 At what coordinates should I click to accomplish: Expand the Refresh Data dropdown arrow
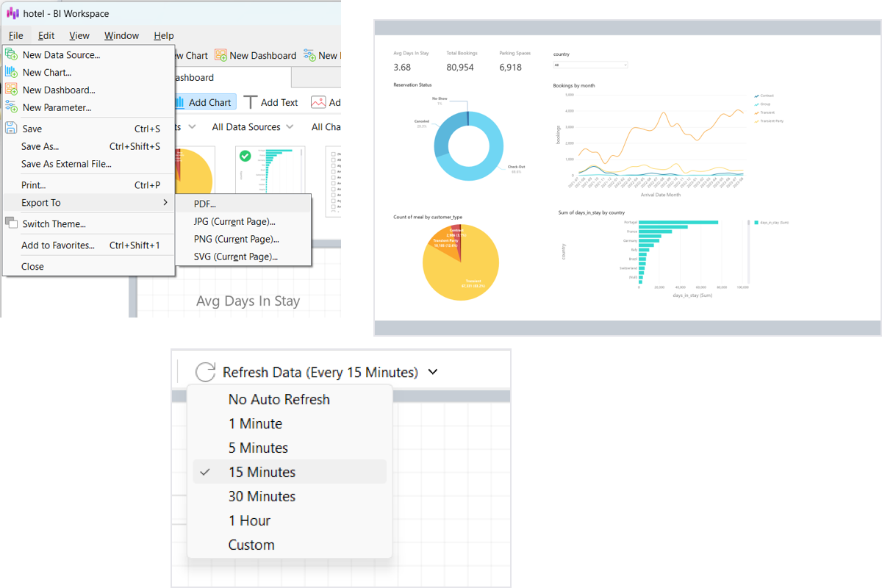coord(433,372)
